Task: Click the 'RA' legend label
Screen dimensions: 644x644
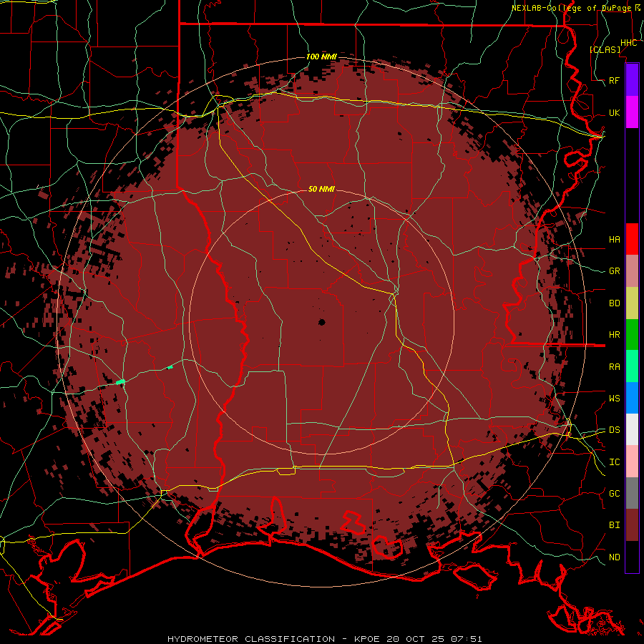Action: coord(614,367)
